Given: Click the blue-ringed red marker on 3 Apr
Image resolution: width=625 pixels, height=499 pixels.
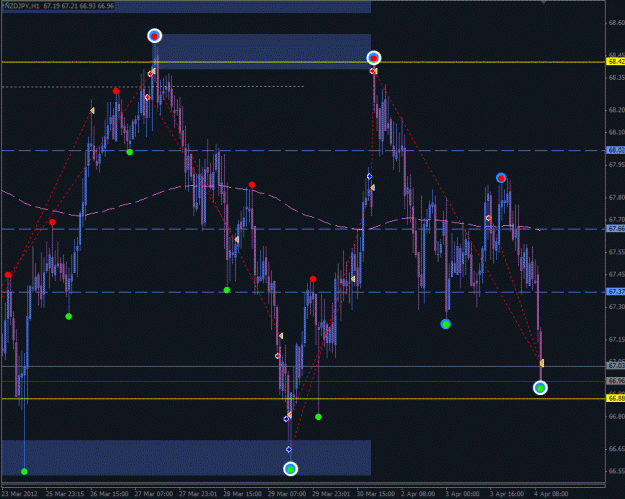Looking at the screenshot, I should 501,178.
